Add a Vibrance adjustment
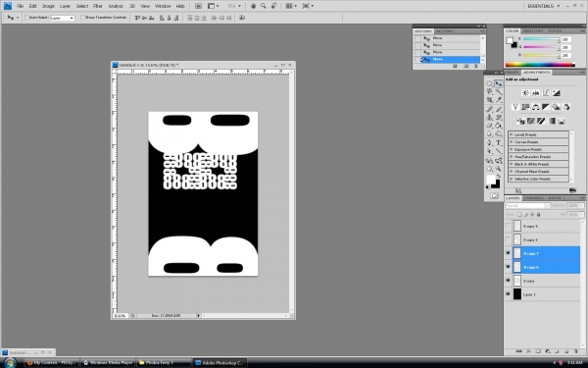 [515, 107]
